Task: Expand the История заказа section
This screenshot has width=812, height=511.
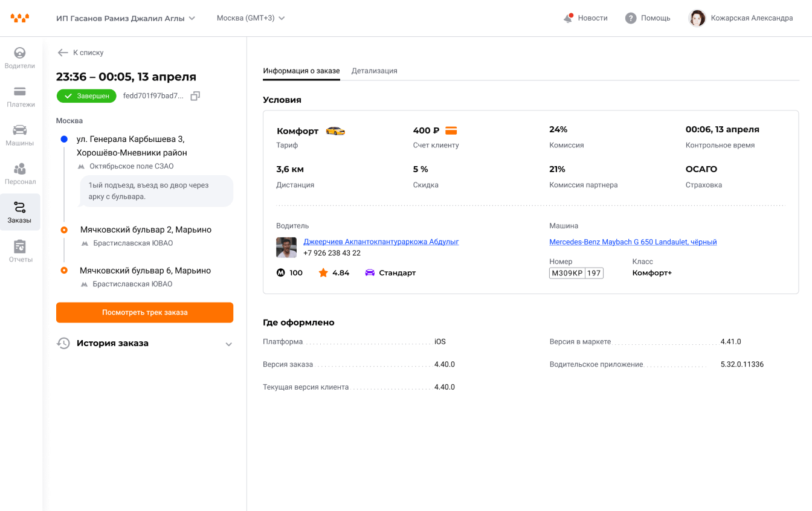Action: [228, 344]
